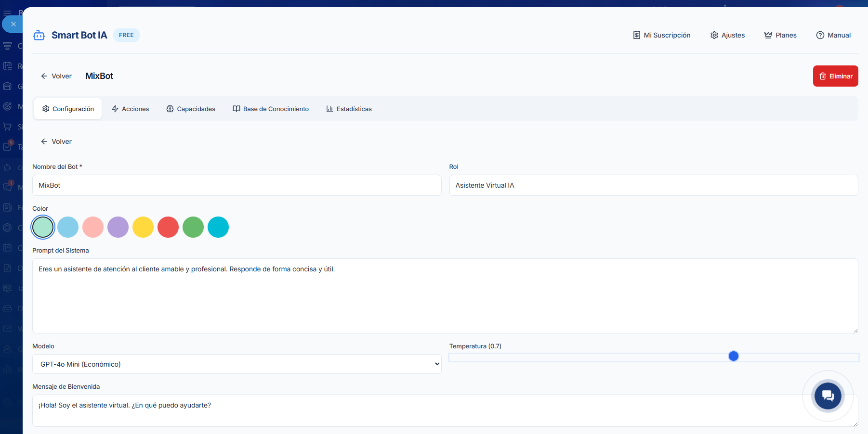
Task: Open the Base de Conocimiento tab
Action: coord(271,109)
